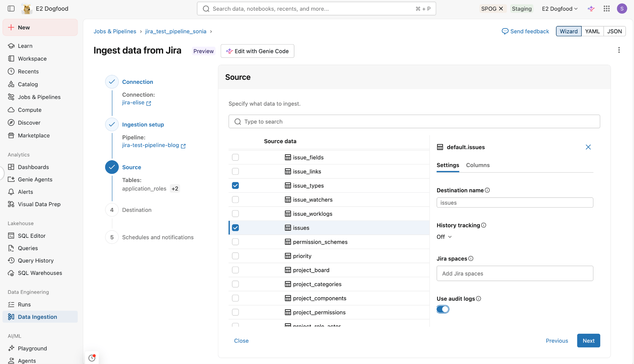Click the Type to search field
Screen dimensions: 634x364
tap(414, 122)
